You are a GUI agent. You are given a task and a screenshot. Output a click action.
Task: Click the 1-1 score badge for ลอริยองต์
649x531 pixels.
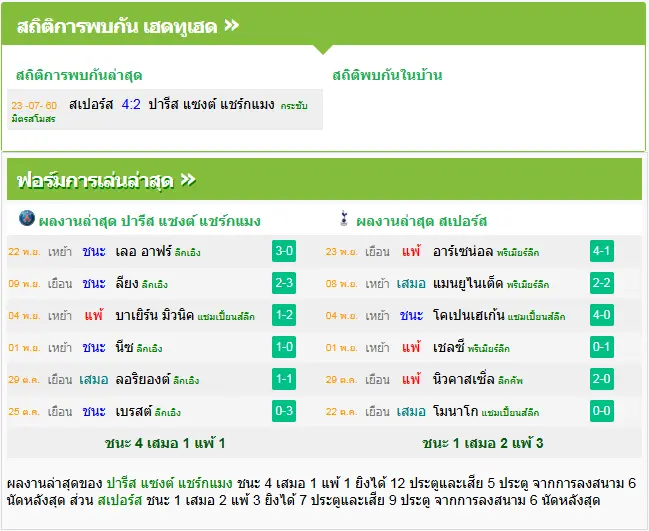pyautogui.click(x=284, y=379)
